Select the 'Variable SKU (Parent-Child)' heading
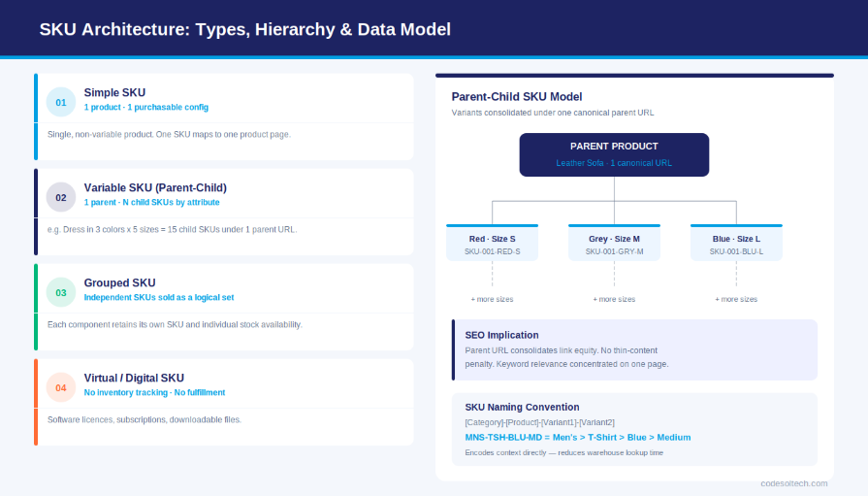Image resolution: width=868 pixels, height=496 pixels. click(155, 188)
